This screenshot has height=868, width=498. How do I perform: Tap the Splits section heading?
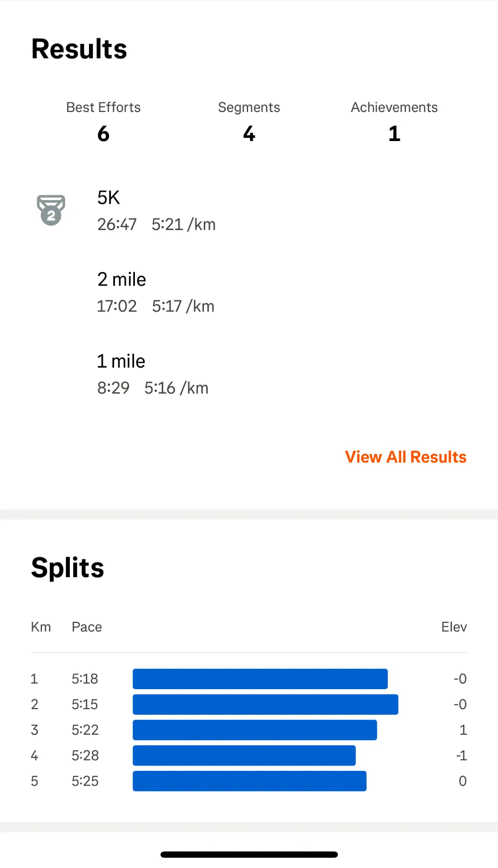pyautogui.click(x=68, y=568)
